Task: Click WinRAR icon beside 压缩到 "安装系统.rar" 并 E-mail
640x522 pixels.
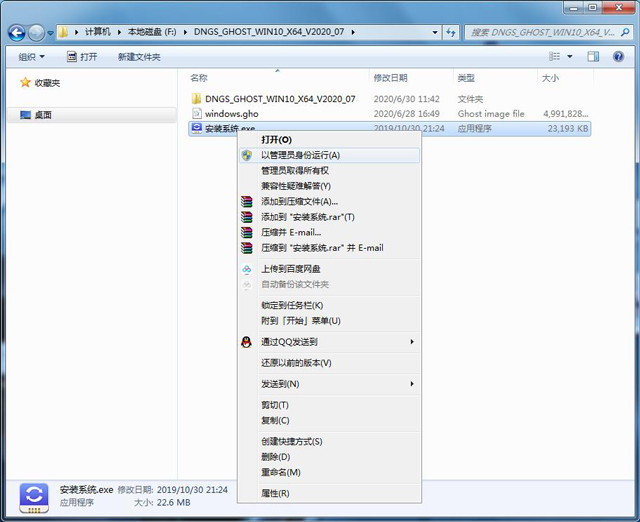Action: coord(247,248)
